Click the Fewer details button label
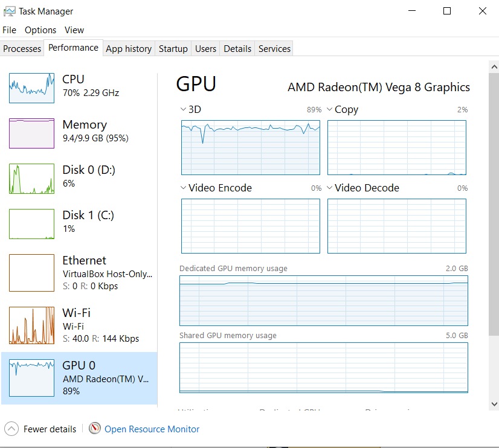The height and width of the screenshot is (448, 499). click(50, 429)
